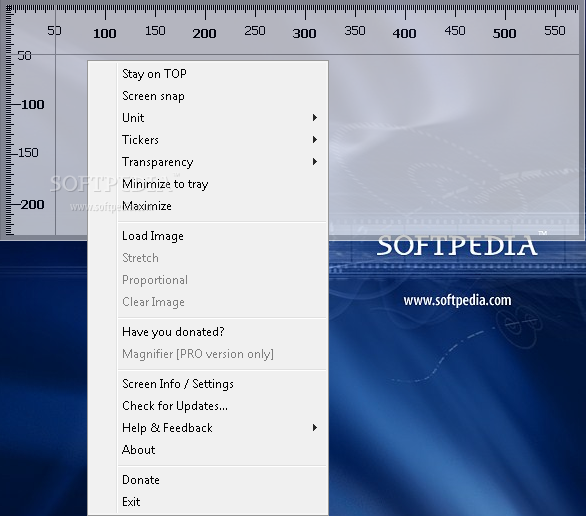Click the 500 mark on horizontal ruler
The height and width of the screenshot is (516, 586).
[505, 34]
